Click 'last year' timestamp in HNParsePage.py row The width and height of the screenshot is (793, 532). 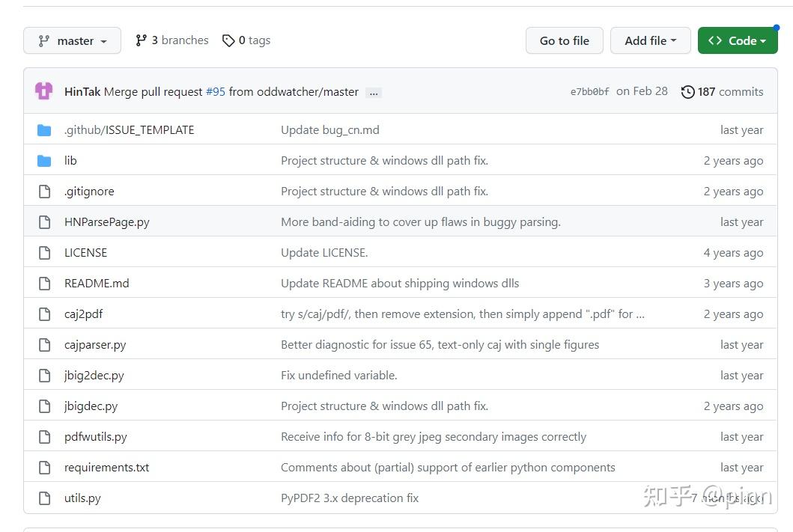click(x=742, y=221)
